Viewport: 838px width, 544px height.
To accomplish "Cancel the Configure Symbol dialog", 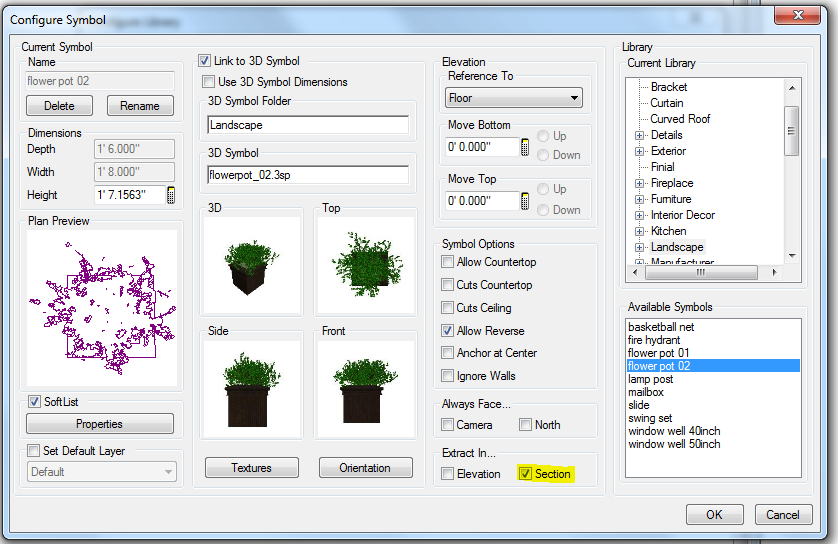I will (783, 515).
